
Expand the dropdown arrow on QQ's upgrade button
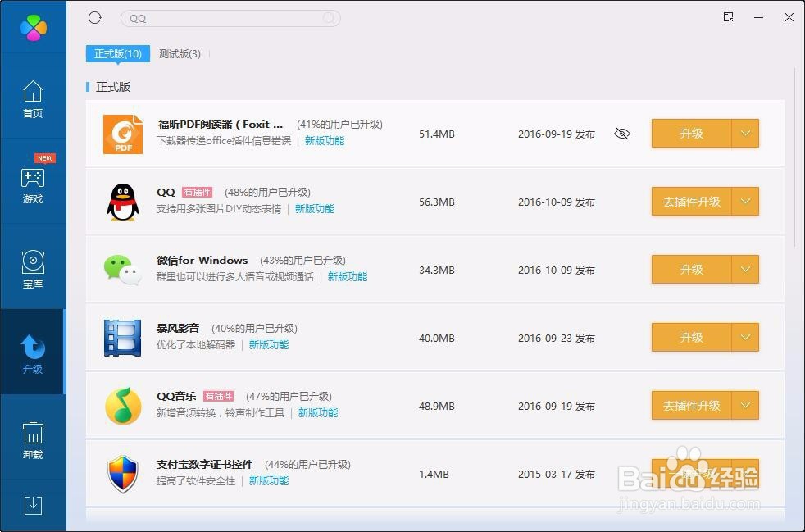pyautogui.click(x=746, y=201)
